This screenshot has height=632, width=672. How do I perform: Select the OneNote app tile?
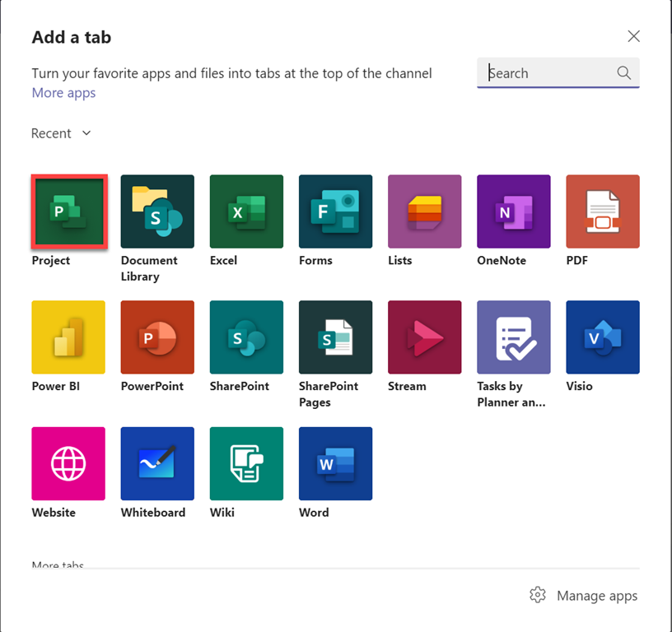(513, 211)
